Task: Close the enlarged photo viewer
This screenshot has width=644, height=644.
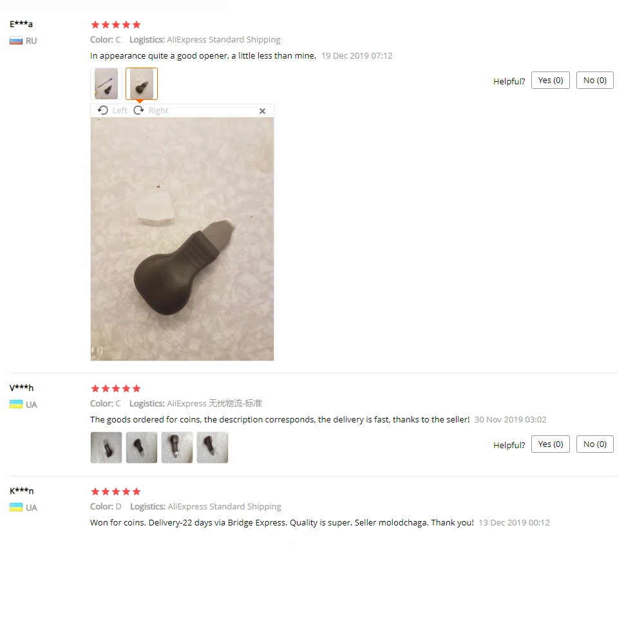Action: (263, 111)
